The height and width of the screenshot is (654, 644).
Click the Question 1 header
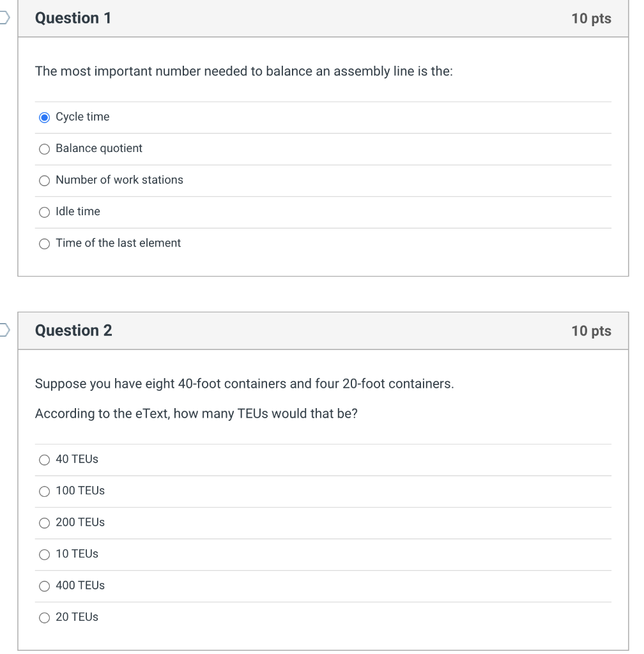click(x=73, y=18)
